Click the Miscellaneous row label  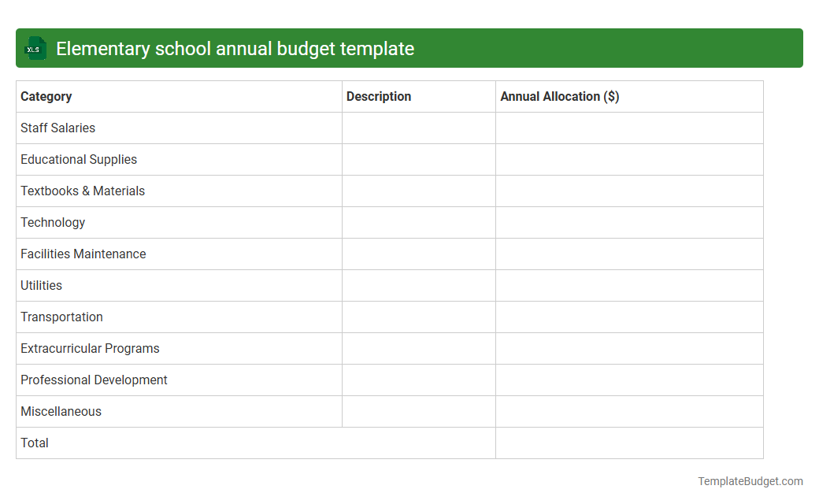(x=61, y=411)
